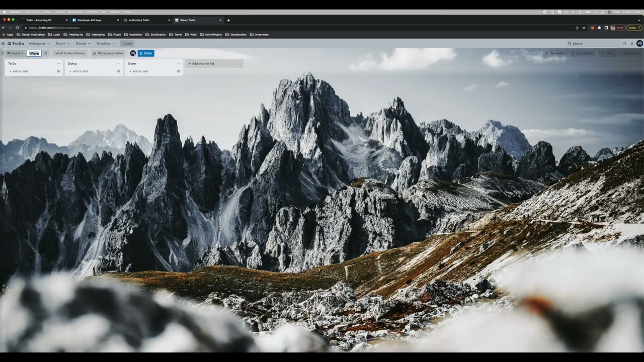
Task: Open a new Chrome tab
Action: pyautogui.click(x=228, y=20)
